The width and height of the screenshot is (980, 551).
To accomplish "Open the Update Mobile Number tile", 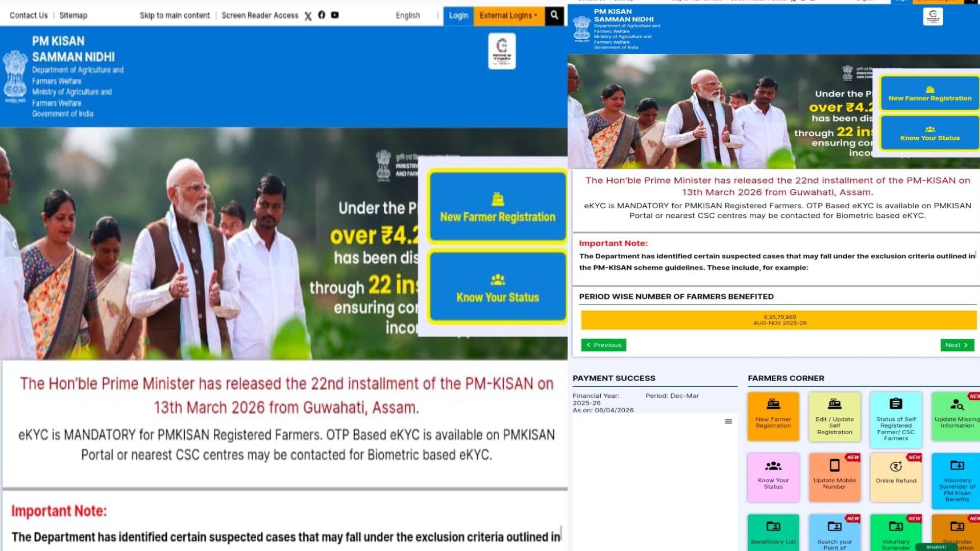I will tap(835, 478).
